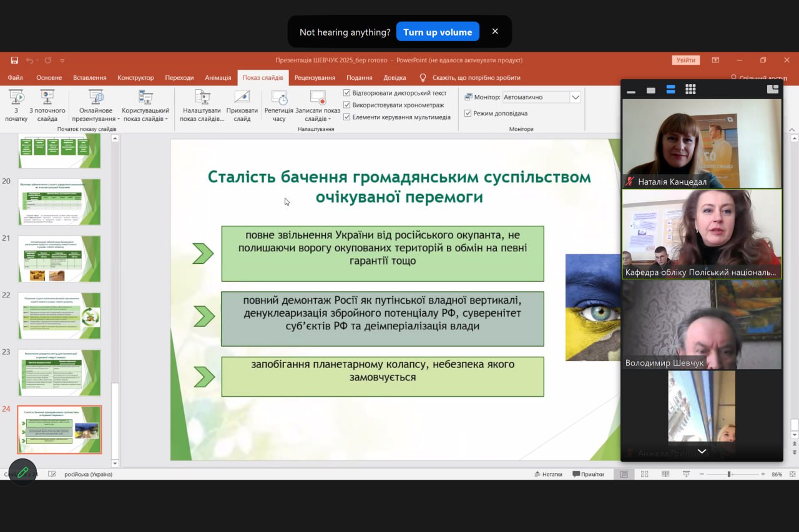Expand Записати показ слайдів dropdown arrow
Image resolution: width=799 pixels, height=532 pixels.
[330, 119]
